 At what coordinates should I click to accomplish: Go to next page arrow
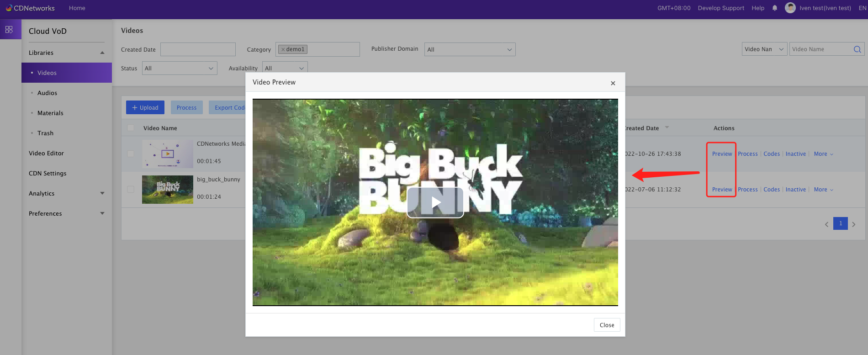(x=853, y=224)
